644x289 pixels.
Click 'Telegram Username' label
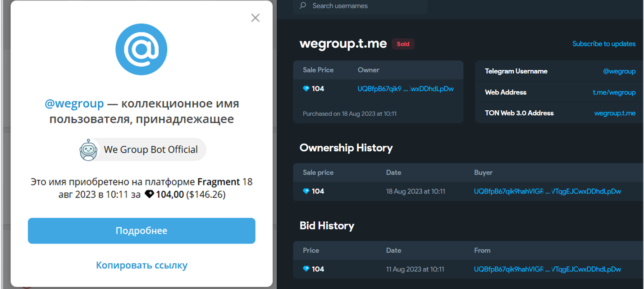(x=516, y=71)
